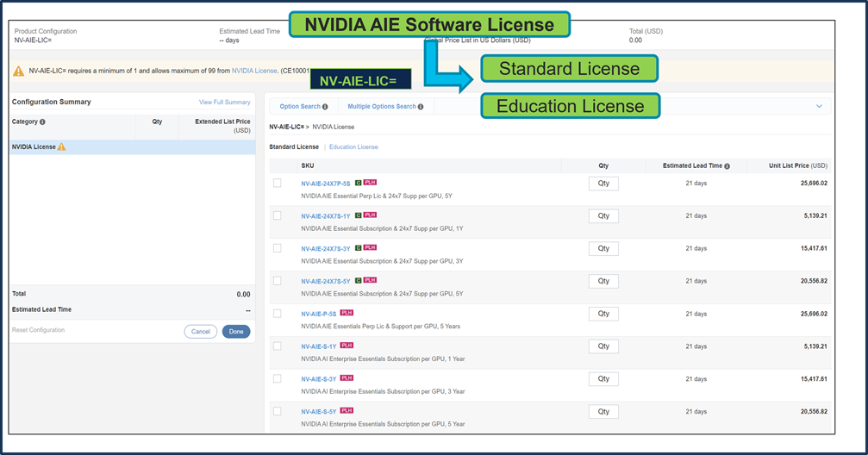Check the NV-AIE-S-5Y checkbox
Screen dimensions: 868x455
278,412
